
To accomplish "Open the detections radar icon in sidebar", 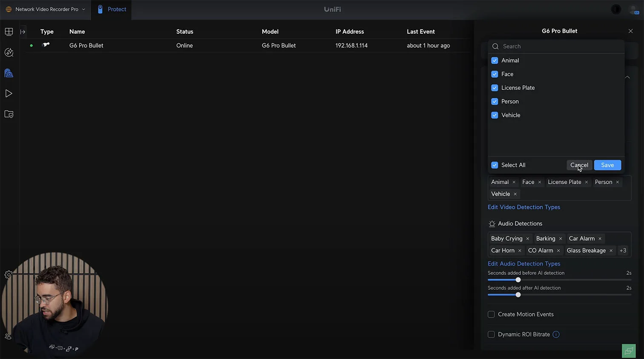I will (9, 52).
